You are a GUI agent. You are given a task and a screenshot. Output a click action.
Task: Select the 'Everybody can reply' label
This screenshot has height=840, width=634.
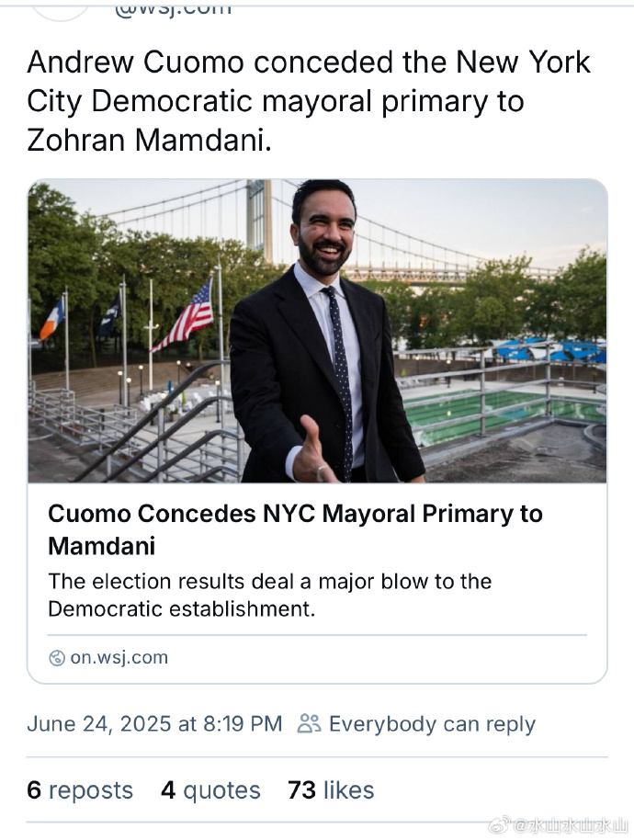click(432, 723)
